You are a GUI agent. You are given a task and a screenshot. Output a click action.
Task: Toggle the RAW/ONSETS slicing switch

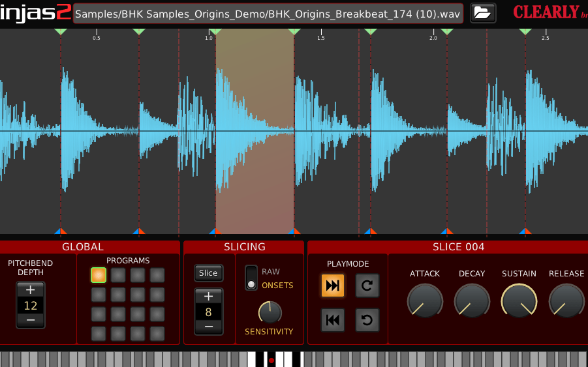pos(251,278)
